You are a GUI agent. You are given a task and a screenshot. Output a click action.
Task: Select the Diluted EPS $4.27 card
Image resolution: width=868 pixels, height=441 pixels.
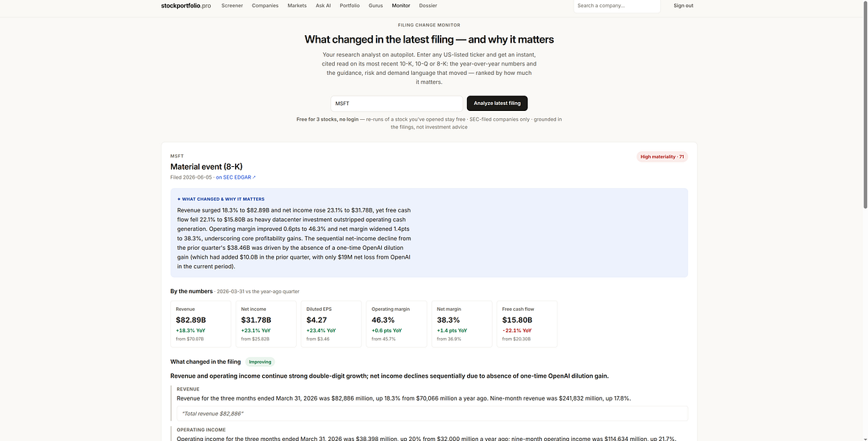[x=332, y=324]
